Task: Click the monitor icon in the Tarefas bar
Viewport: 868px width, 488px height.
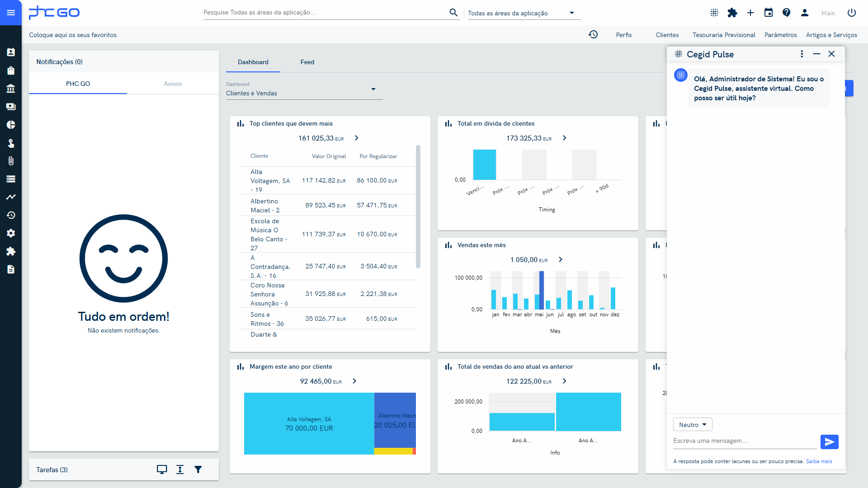Action: [x=162, y=469]
